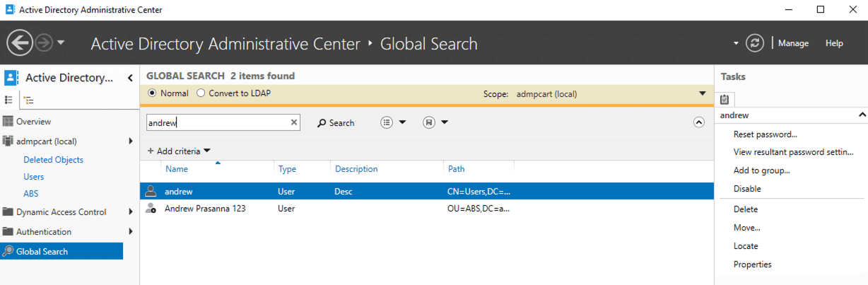Choose Reset password task

pos(766,134)
